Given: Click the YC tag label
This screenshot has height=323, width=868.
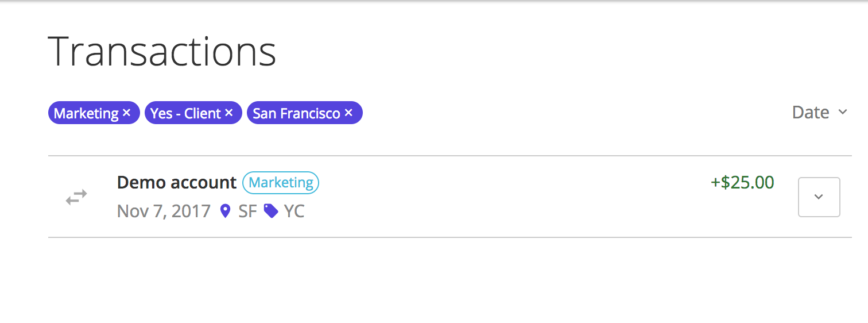Looking at the screenshot, I should [x=294, y=212].
